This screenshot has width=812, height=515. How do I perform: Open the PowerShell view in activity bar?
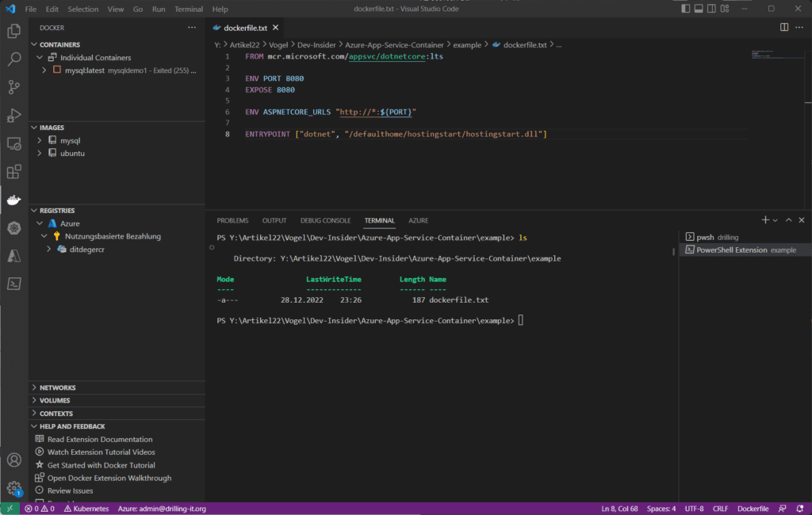pos(14,284)
